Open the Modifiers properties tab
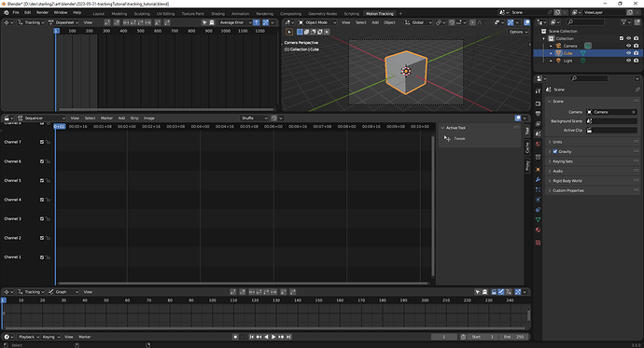Image resolution: width=644 pixels, height=348 pixels. pos(538,179)
